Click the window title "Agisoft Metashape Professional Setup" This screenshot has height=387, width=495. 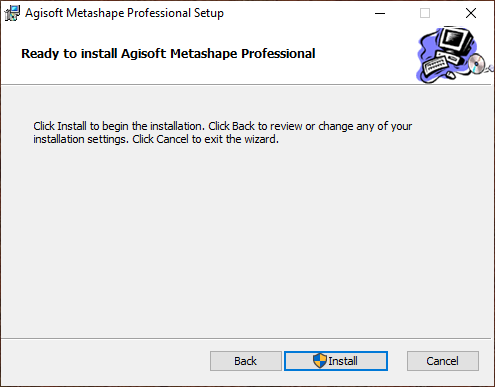coord(124,13)
